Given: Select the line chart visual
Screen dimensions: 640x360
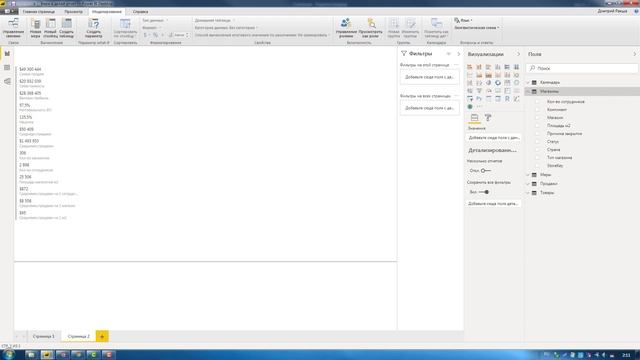Looking at the screenshot, I should click(470, 75).
